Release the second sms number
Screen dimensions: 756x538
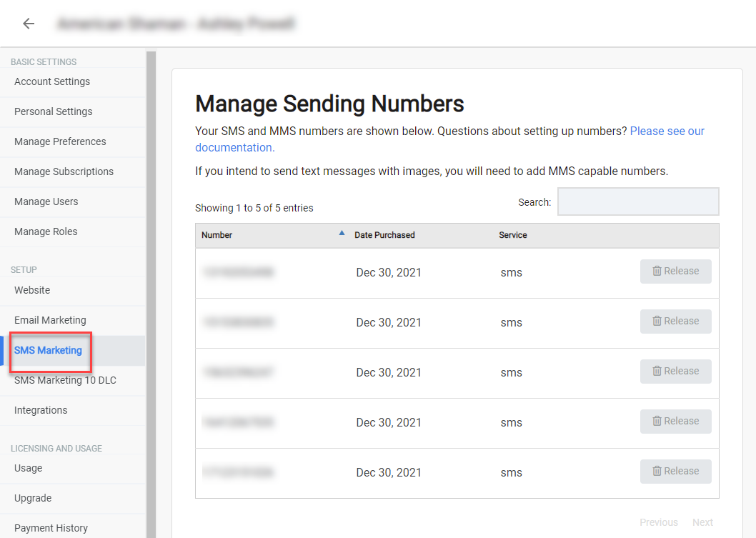[x=675, y=322]
